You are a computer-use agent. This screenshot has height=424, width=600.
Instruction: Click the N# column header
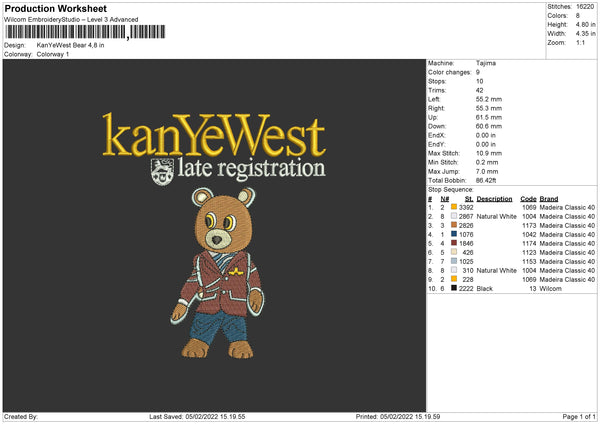tap(445, 199)
